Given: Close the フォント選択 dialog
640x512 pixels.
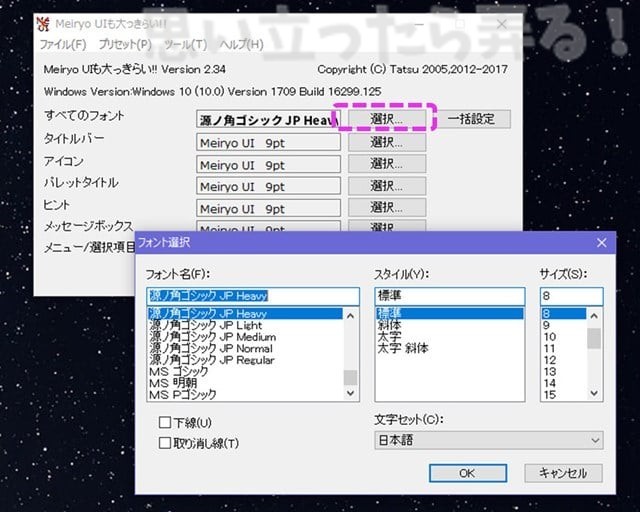Looking at the screenshot, I should [601, 243].
